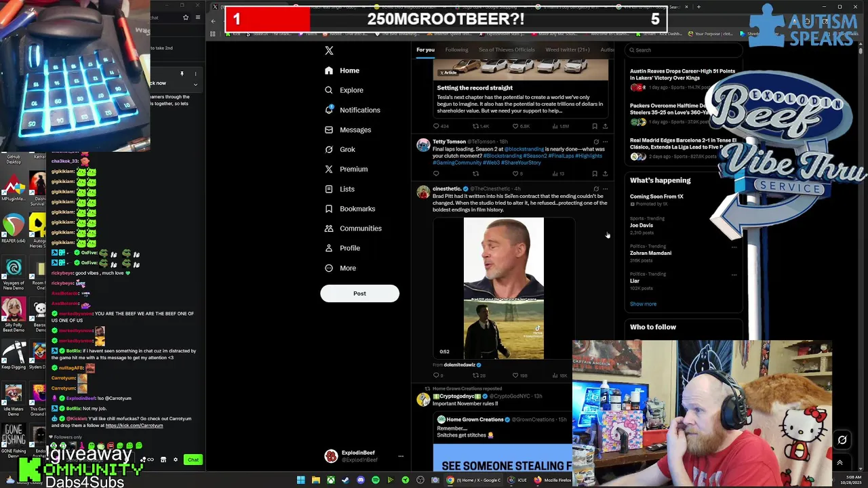Bookmark the Tetty Tomson post

[x=595, y=174]
